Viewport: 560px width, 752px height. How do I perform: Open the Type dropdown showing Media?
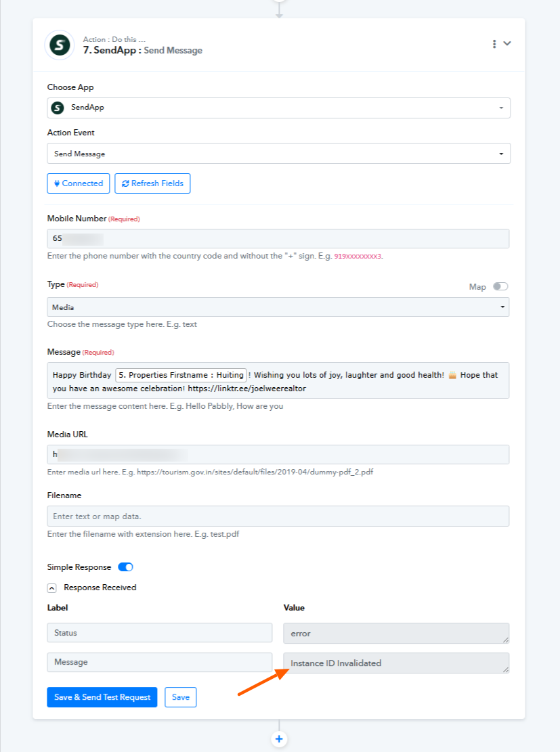(278, 307)
